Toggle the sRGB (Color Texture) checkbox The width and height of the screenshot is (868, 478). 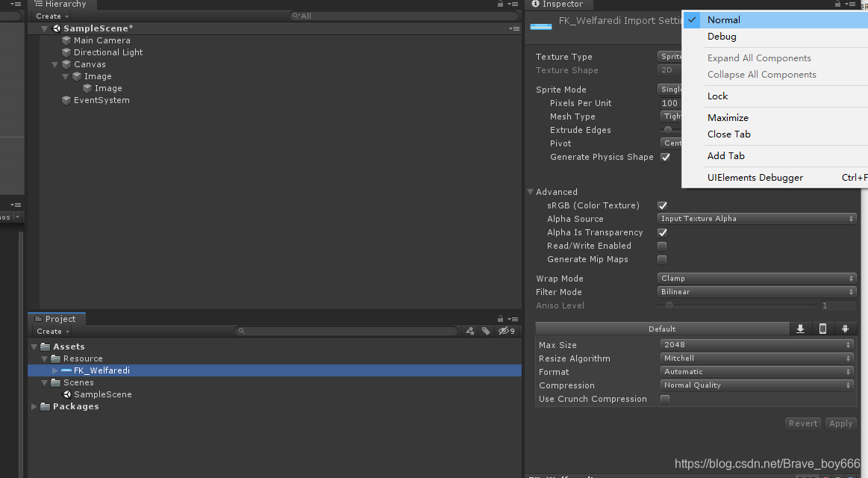tap(662, 205)
